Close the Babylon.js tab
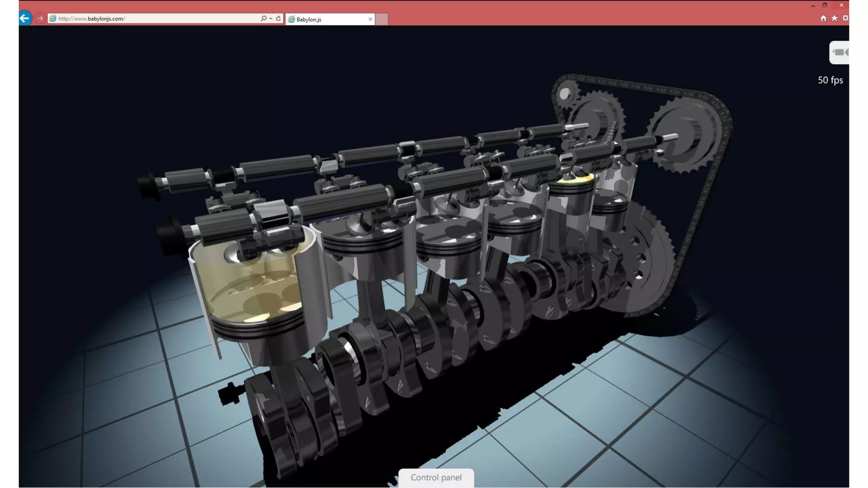 (x=370, y=19)
